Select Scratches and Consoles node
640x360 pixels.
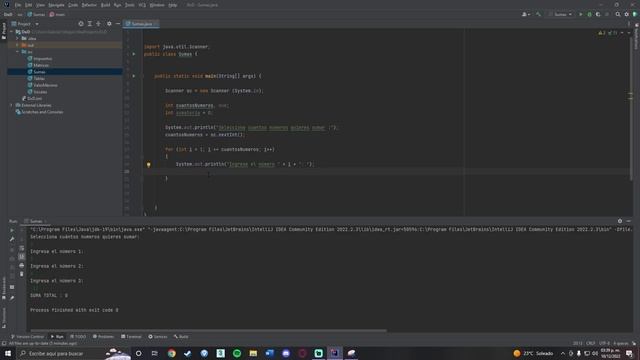pyautogui.click(x=42, y=112)
